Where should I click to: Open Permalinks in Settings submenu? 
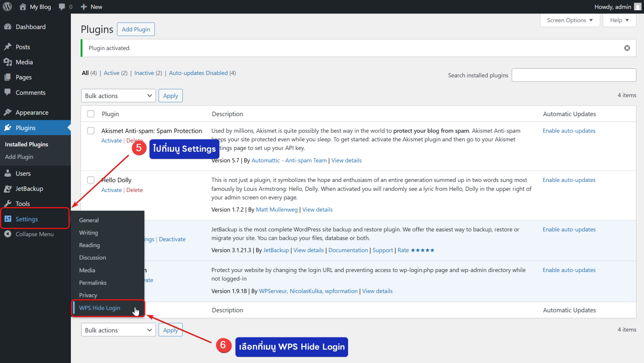[x=93, y=283]
